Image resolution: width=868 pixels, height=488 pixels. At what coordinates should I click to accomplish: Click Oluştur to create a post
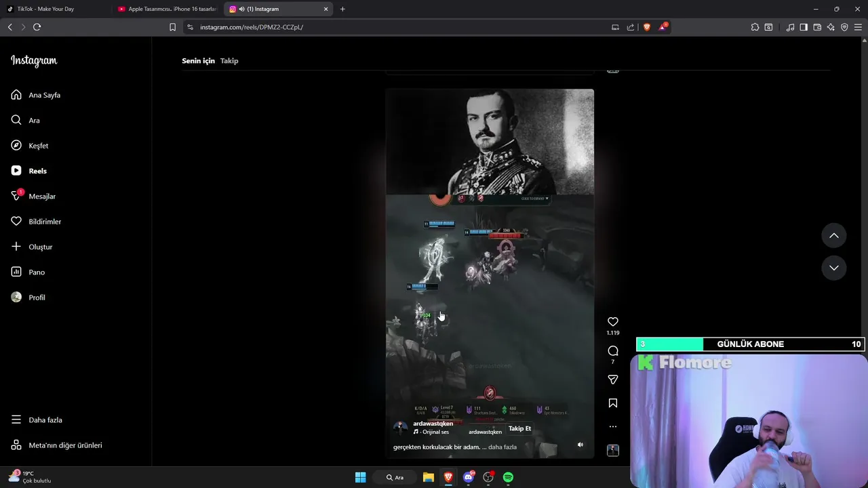(31, 247)
